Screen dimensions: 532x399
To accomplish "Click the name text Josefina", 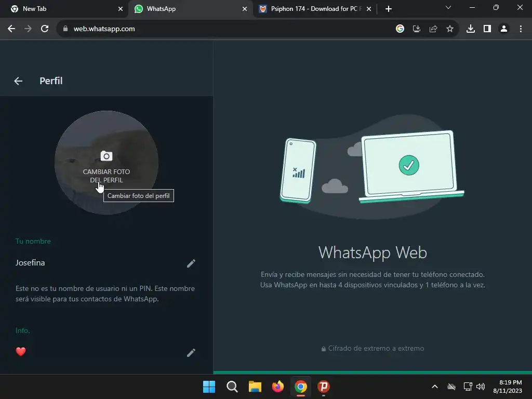I will (30, 262).
